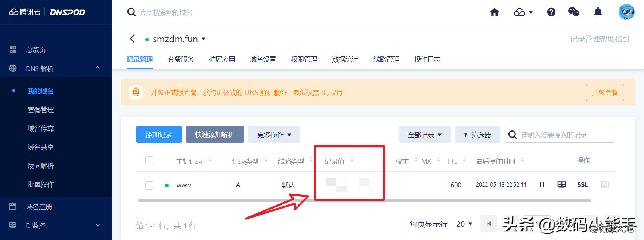The height and width of the screenshot is (240, 644).
Task: Open the 筛选器 filter button
Action: pyautogui.click(x=477, y=135)
